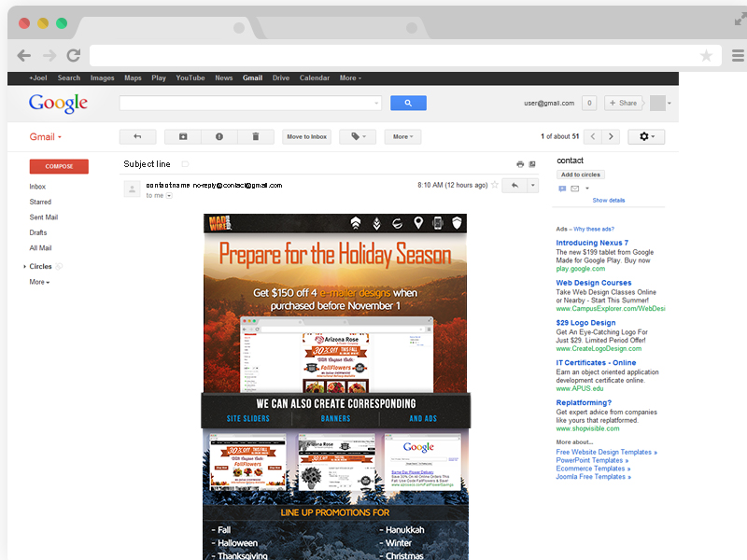Click the back to inbox arrow button
747x560 pixels.
click(137, 136)
